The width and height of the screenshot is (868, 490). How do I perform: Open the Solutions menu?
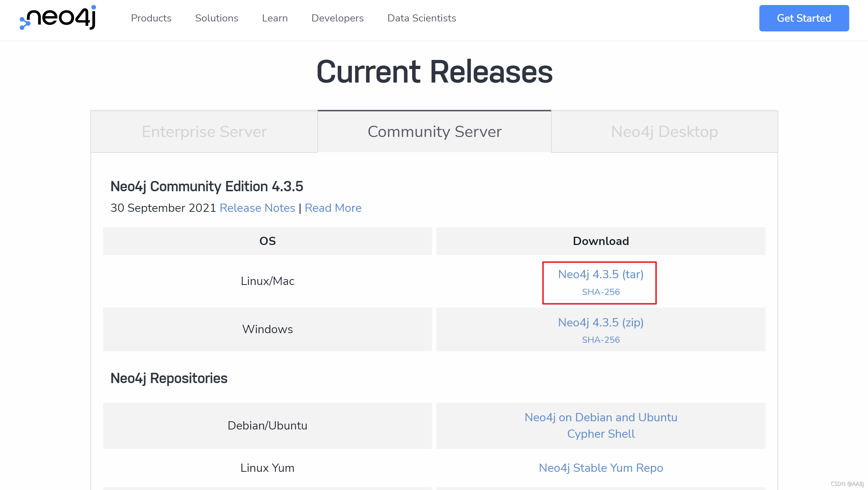point(217,18)
